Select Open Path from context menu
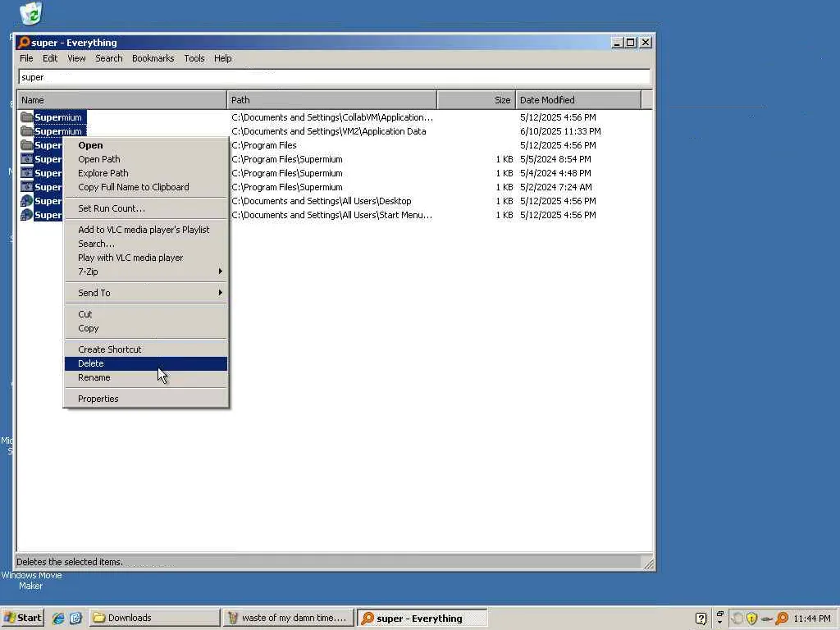Image resolution: width=840 pixels, height=630 pixels. point(146,159)
